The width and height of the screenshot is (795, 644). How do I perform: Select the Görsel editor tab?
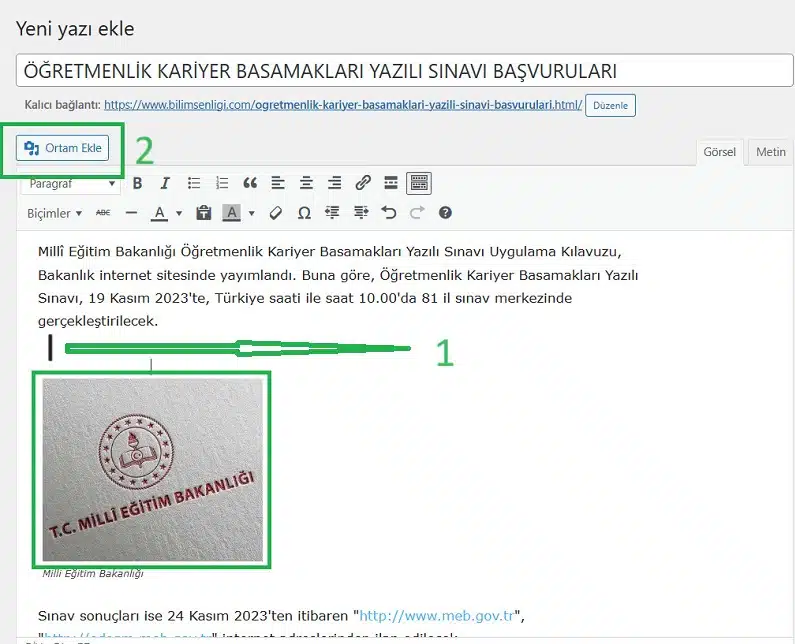pos(719,152)
